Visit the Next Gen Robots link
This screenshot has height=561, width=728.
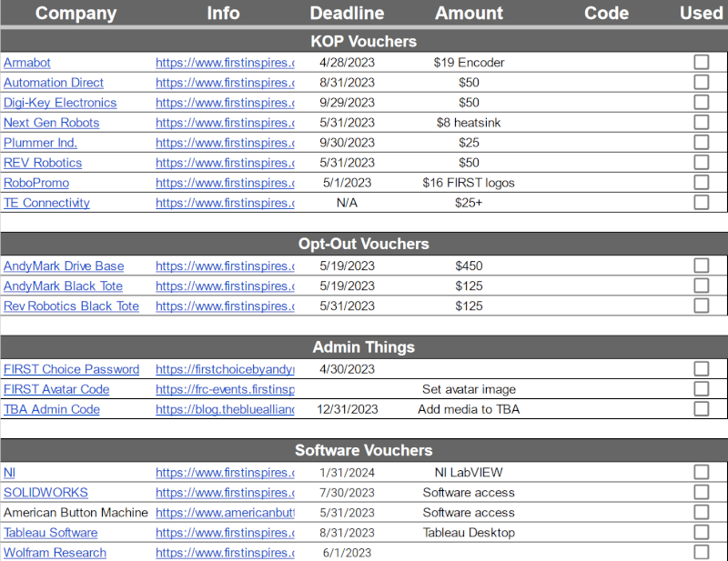tap(52, 123)
